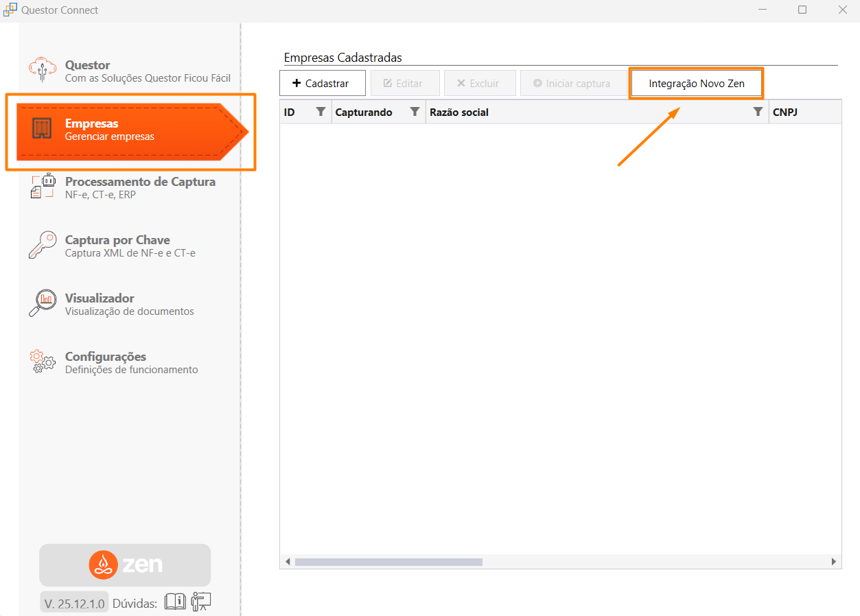
Task: Go to Processamento de Captura section
Action: pyautogui.click(x=140, y=187)
